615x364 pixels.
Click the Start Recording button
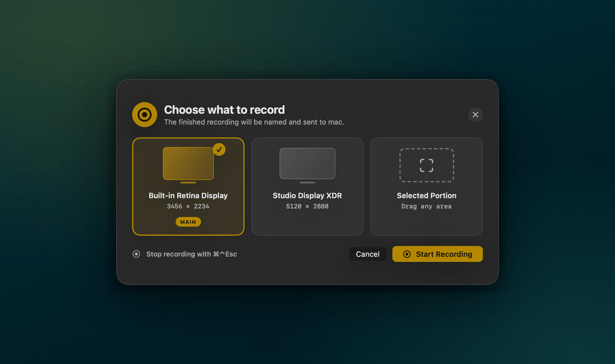tap(437, 254)
